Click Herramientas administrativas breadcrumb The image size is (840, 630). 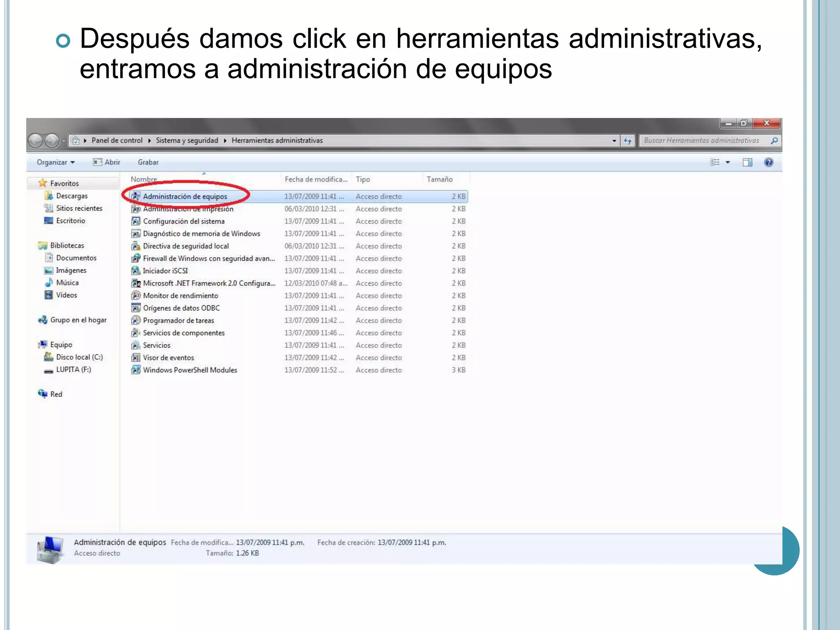coord(277,141)
